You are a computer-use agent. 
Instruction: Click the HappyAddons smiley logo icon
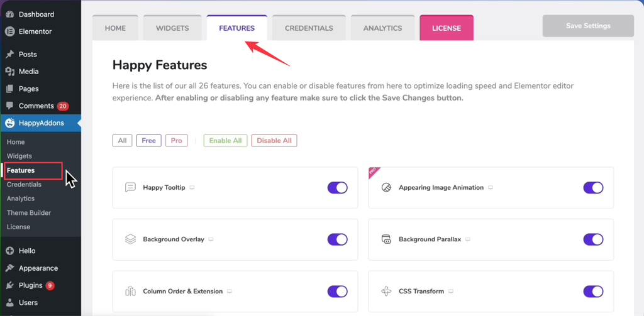[x=10, y=123]
